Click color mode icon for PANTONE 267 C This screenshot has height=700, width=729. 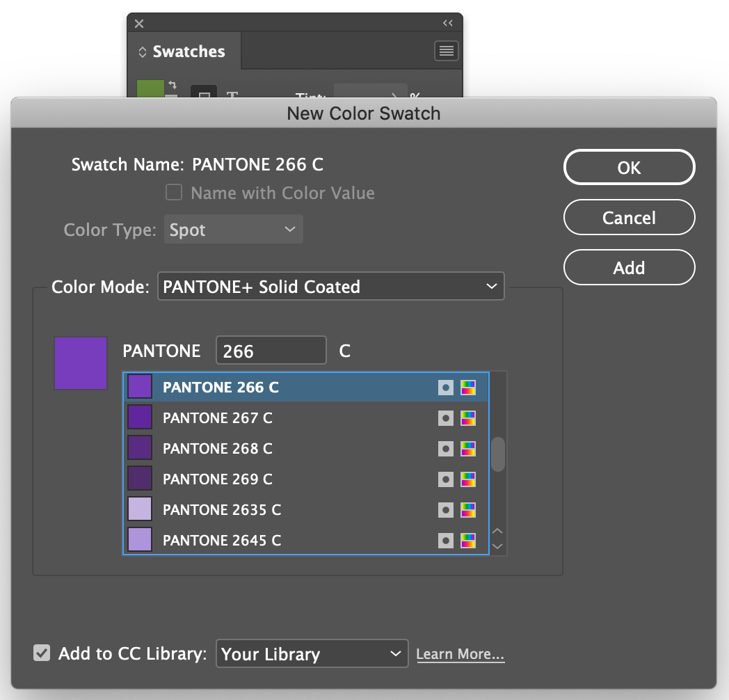[x=468, y=418]
